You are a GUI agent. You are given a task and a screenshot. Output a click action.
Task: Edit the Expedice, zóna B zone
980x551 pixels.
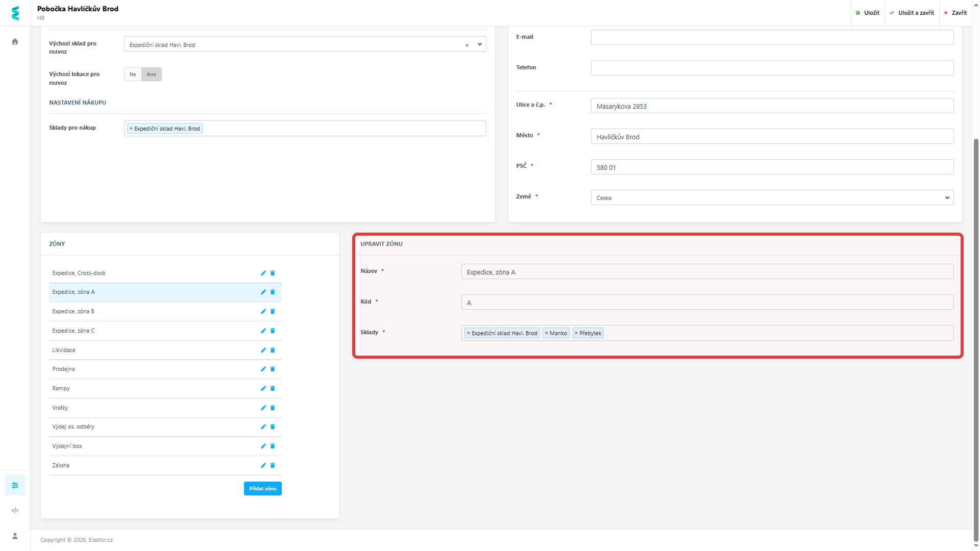point(263,311)
